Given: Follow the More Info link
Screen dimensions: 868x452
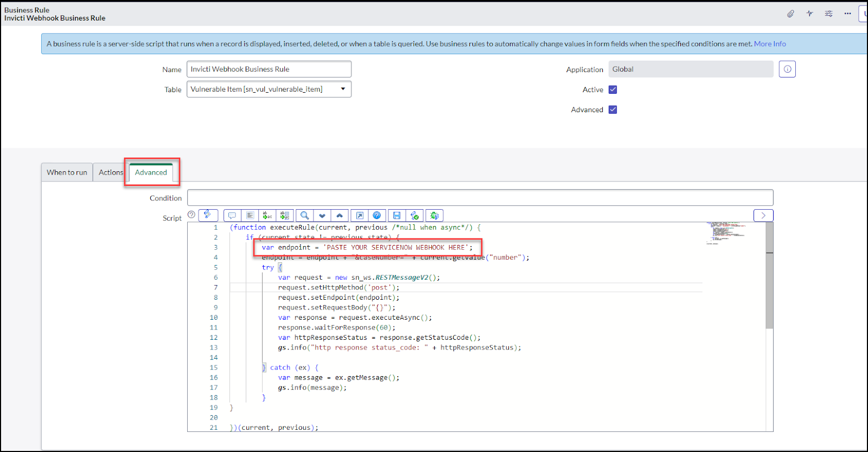Looking at the screenshot, I should click(x=770, y=44).
